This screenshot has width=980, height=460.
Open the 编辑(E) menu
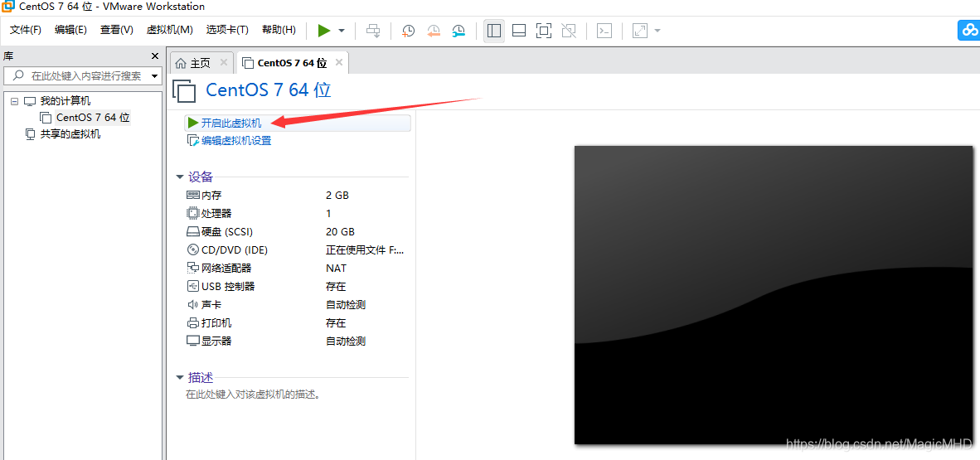[x=70, y=30]
